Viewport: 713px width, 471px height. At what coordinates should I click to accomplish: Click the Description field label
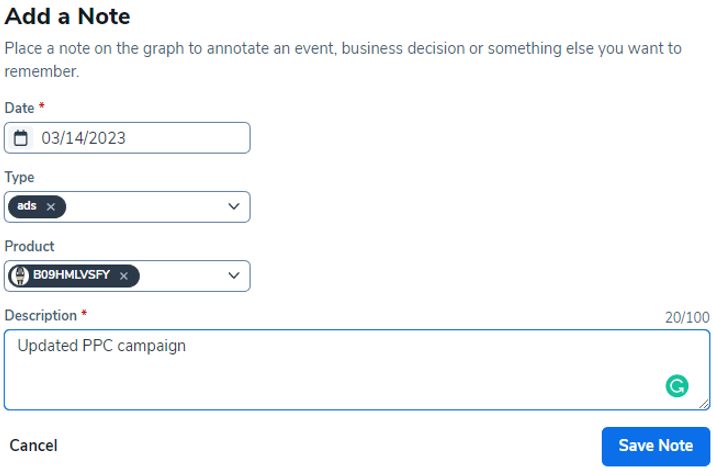pos(40,315)
